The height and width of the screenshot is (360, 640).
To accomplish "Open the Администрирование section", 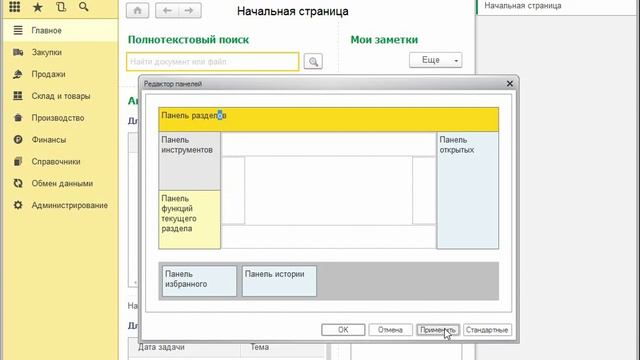I will [x=60, y=205].
